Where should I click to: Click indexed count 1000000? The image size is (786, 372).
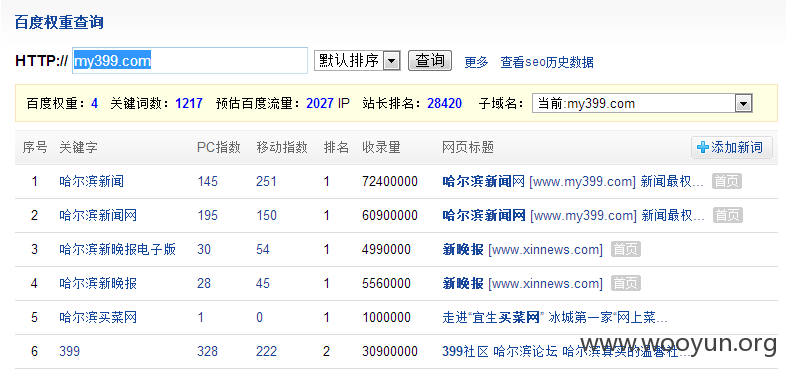[386, 317]
